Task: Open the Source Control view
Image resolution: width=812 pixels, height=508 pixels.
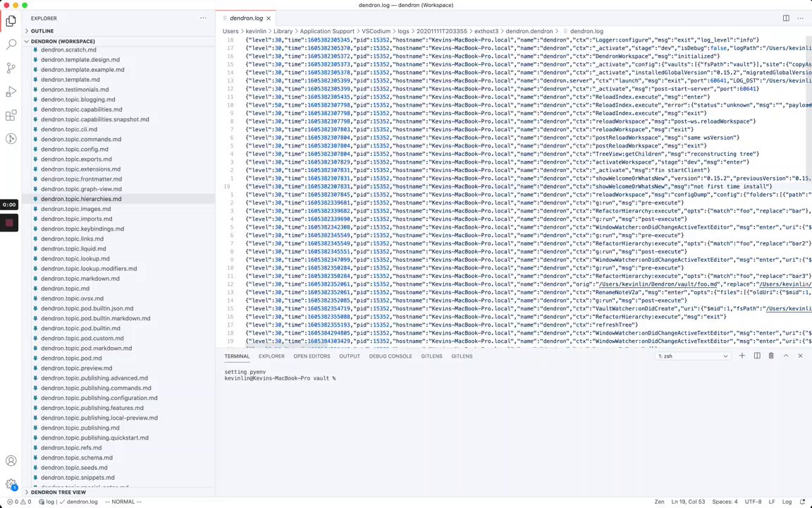Action: point(11,68)
